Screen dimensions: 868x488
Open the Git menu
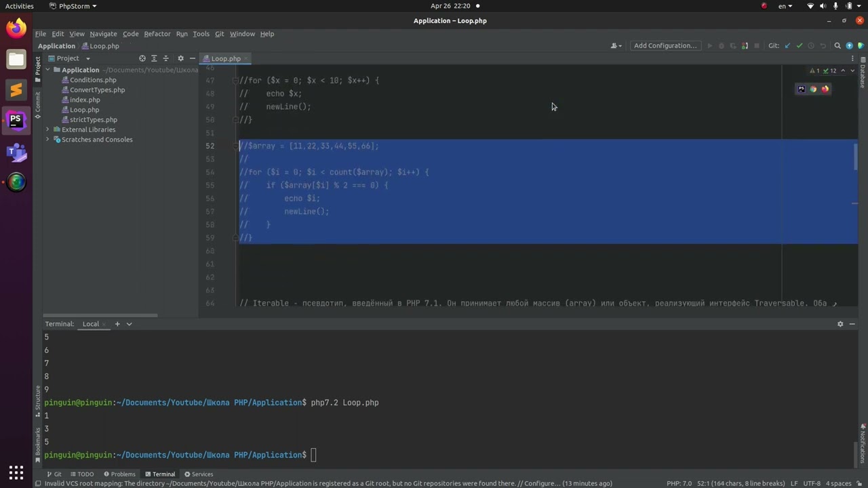[x=219, y=34]
